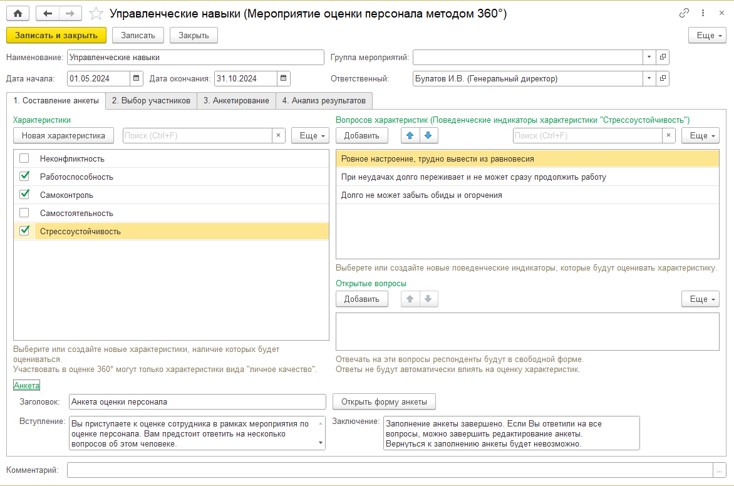Viewport: 734px width, 486px height.
Task: Uncheck the Работоспособность characteristic
Action: [24, 176]
